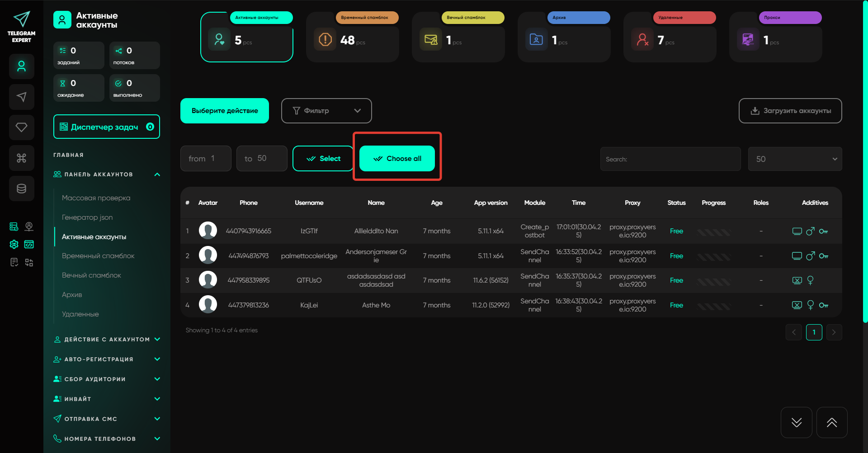Click the Загрузить аккаунты button
Screen dimensions: 868x453
[790, 111]
